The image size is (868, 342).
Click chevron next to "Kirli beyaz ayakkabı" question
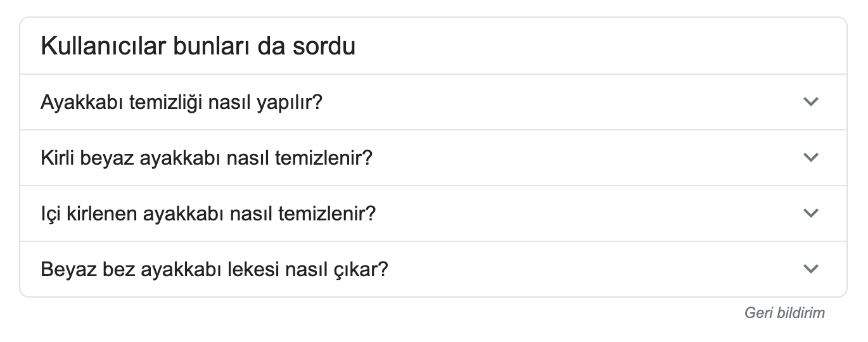811,157
